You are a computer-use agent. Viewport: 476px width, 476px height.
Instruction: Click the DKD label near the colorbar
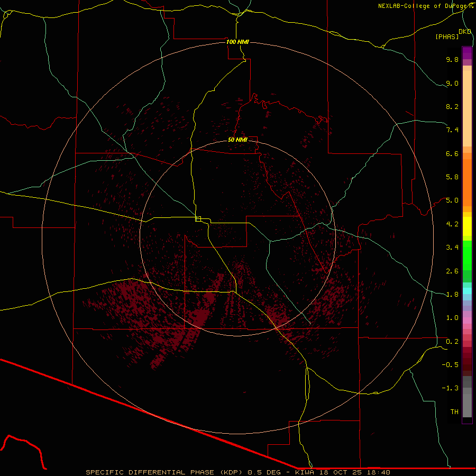[x=465, y=32]
